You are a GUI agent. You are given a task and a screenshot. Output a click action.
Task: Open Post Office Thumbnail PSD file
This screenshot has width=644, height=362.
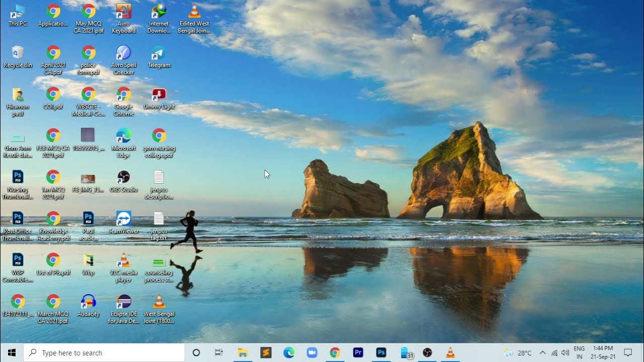[18, 226]
